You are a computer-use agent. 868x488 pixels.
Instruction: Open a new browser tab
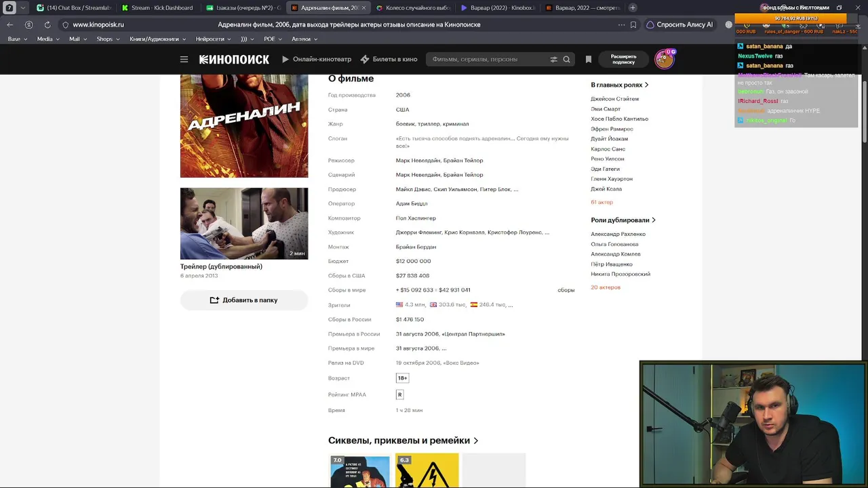click(x=633, y=7)
